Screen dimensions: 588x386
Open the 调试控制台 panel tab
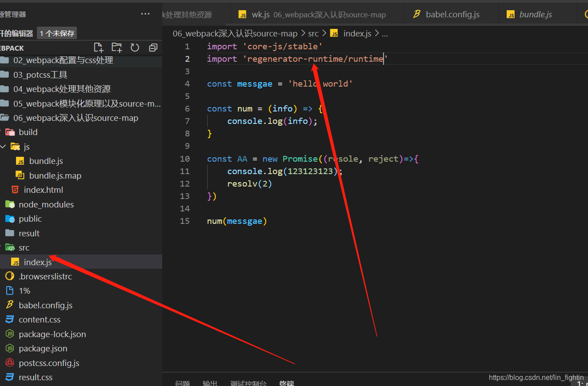tap(248, 383)
